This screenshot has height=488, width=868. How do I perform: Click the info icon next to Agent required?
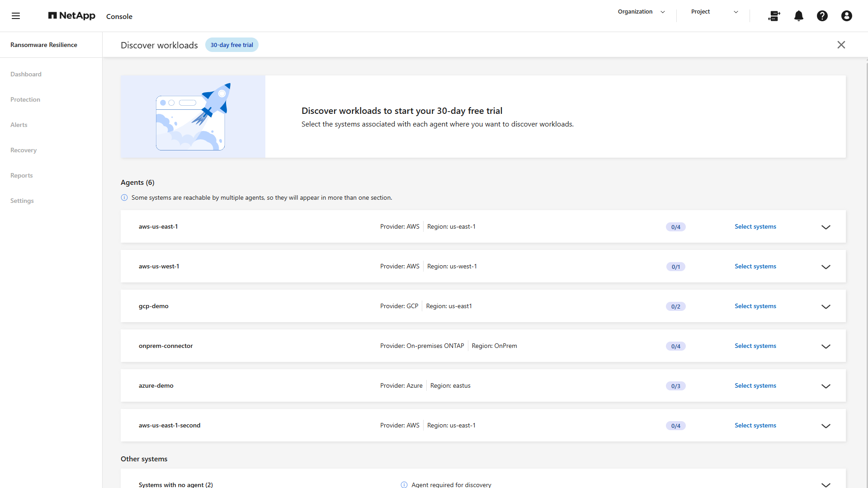404,484
